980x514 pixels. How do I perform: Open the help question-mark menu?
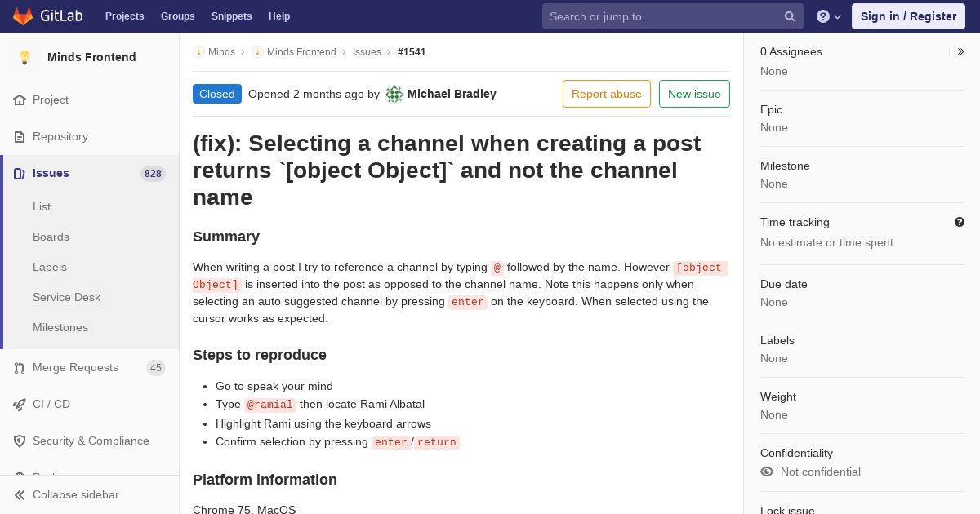point(829,16)
